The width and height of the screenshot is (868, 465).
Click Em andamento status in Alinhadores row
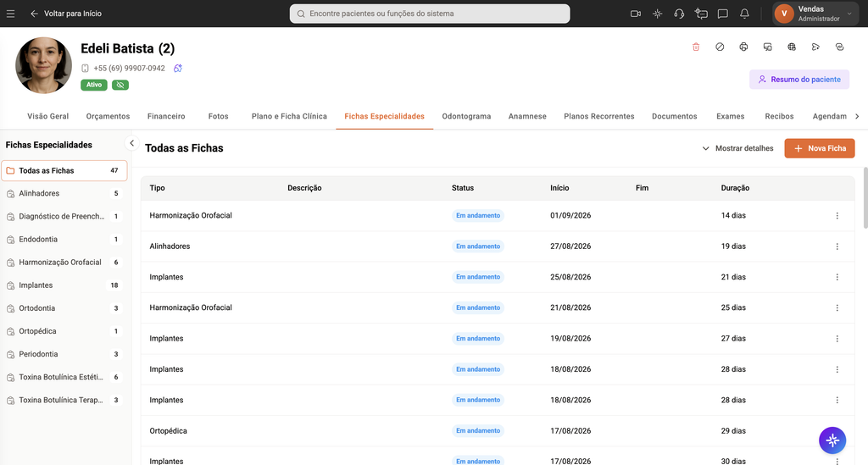[x=478, y=246]
